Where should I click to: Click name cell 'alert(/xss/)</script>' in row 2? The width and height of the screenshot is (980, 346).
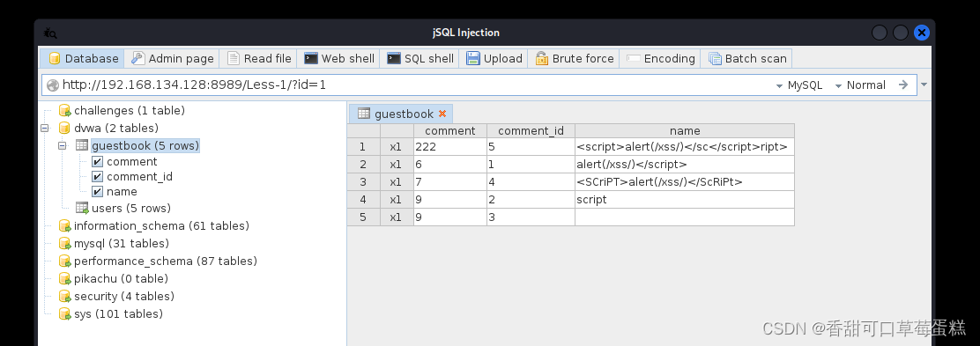(685, 165)
